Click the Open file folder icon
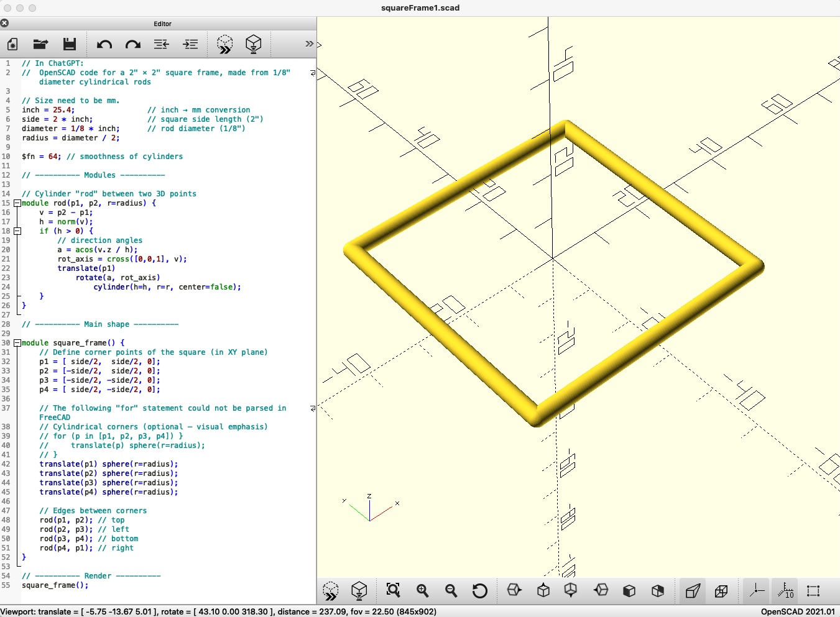This screenshot has width=840, height=617. [x=40, y=44]
